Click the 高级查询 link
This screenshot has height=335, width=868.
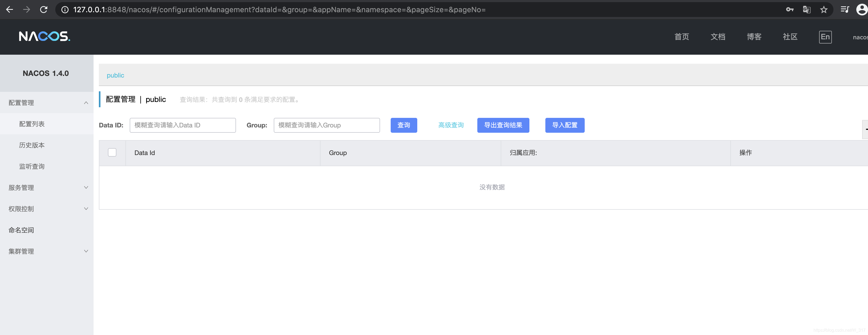[450, 125]
